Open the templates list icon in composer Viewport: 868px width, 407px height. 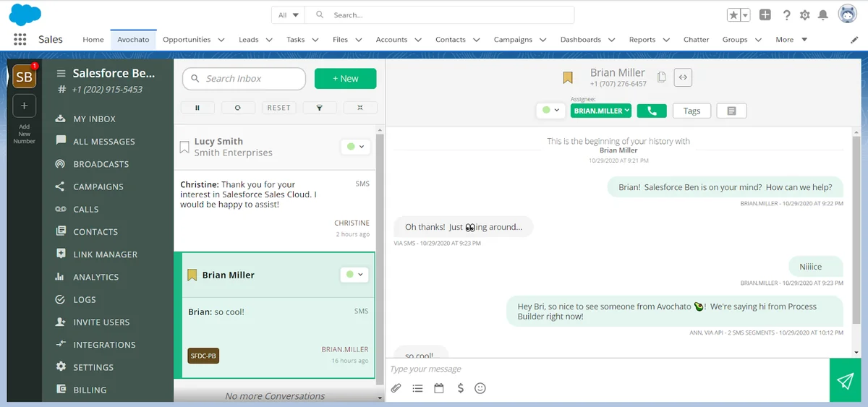(x=417, y=388)
